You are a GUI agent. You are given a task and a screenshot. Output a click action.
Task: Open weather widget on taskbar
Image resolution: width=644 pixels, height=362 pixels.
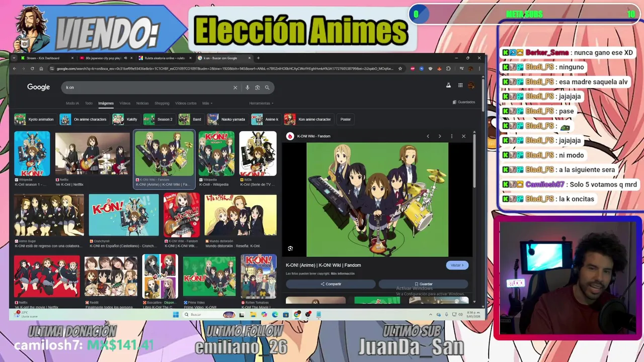26,314
